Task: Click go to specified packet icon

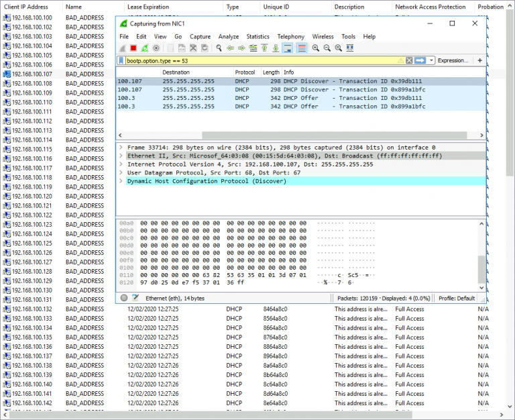Action: (253, 48)
